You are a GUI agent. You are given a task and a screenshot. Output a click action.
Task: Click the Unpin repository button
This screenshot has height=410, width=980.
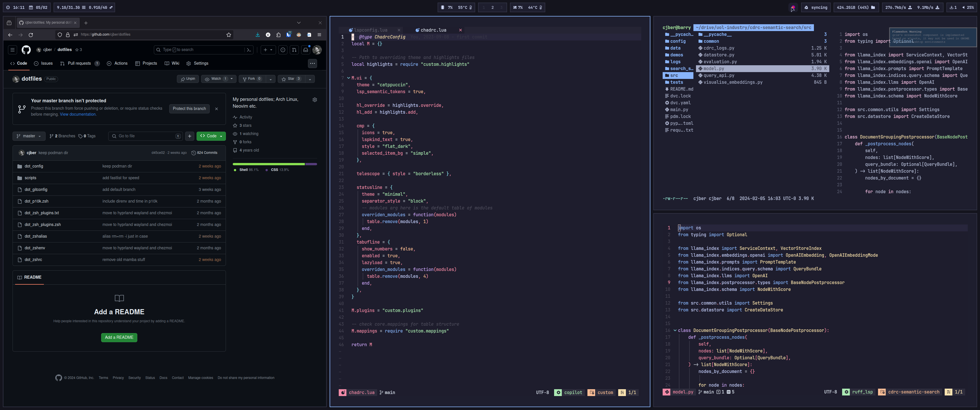pyautogui.click(x=188, y=79)
